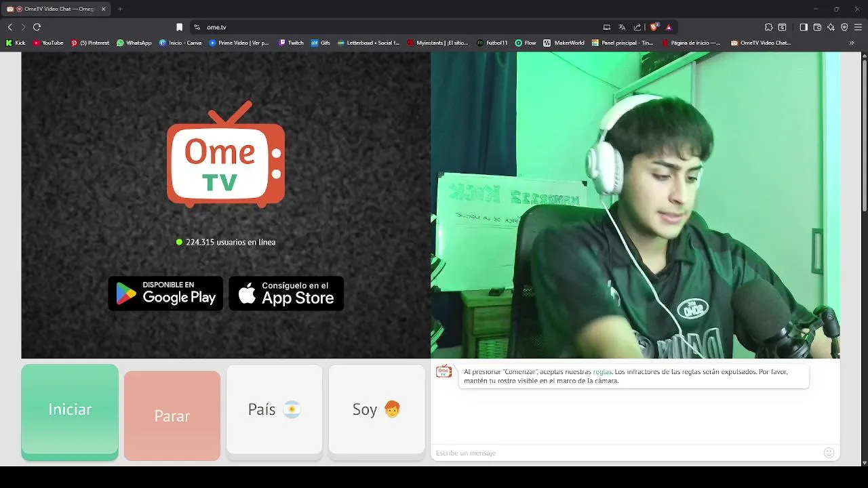Open the Brave Wallet icon
Viewport: 868px width, 488px height.
pyautogui.click(x=817, y=27)
